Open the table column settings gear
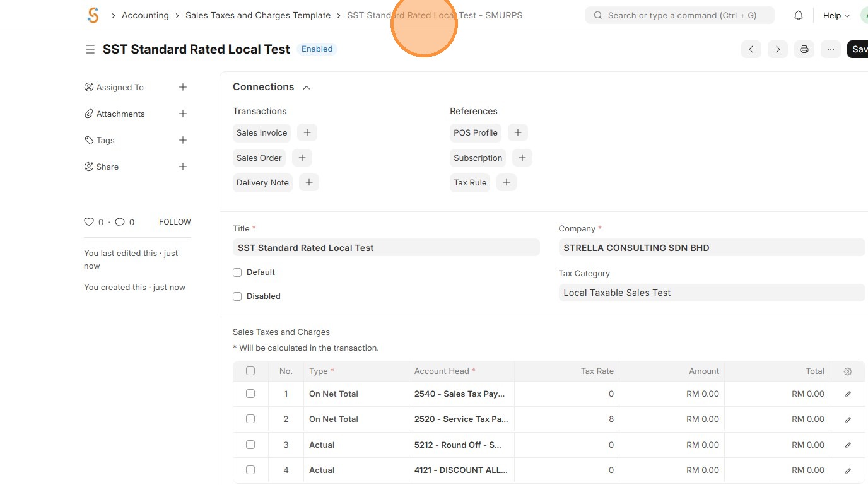The width and height of the screenshot is (868, 485). coord(847,371)
